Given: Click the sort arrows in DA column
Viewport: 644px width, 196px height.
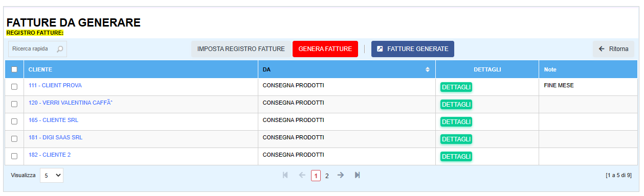Looking at the screenshot, I should pos(428,69).
